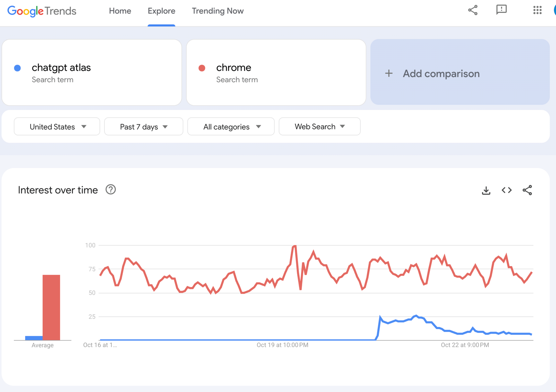This screenshot has width=556, height=392.
Task: Open the Google apps grid
Action: click(537, 10)
